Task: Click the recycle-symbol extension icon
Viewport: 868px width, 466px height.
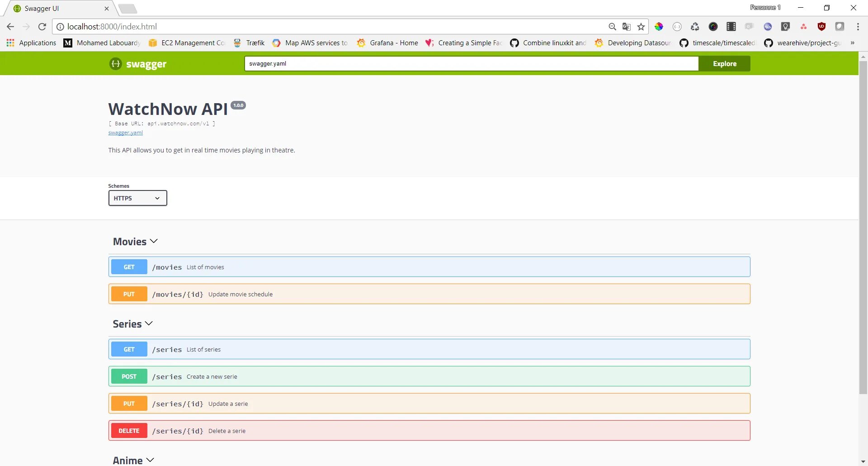Action: pos(695,26)
